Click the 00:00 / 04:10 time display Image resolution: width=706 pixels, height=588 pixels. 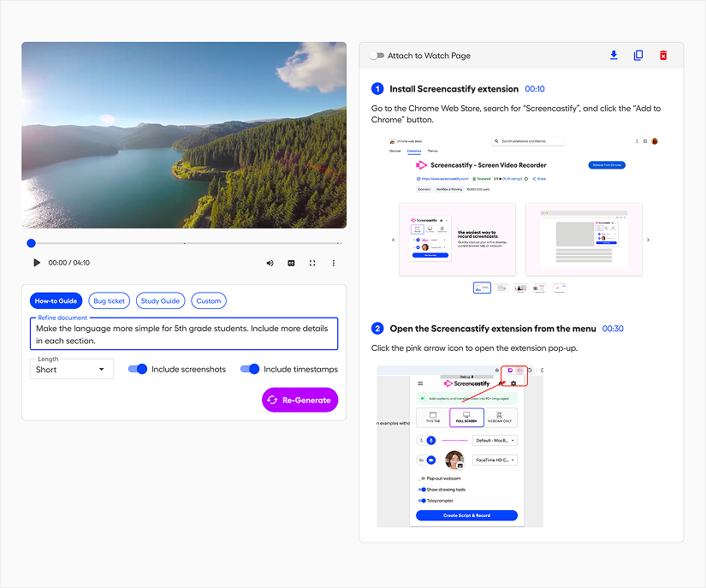(69, 263)
